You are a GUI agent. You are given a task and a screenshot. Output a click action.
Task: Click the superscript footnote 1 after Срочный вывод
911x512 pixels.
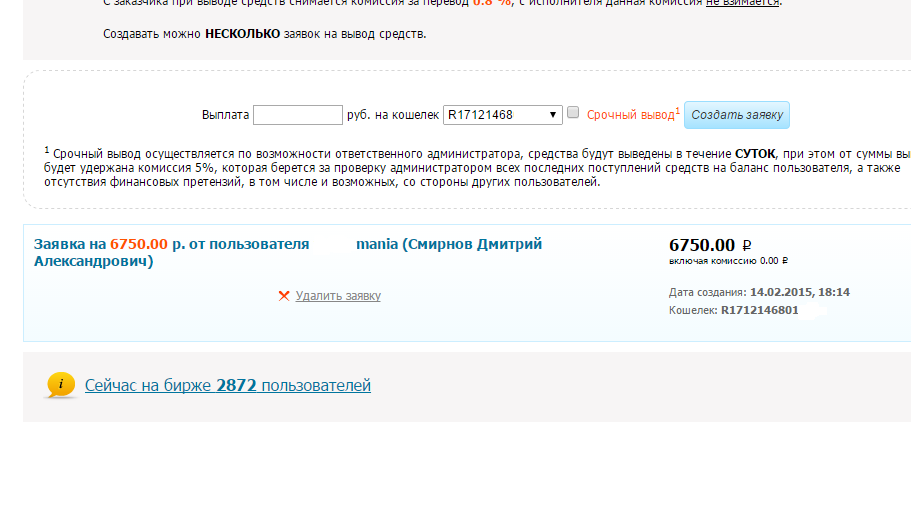(677, 110)
